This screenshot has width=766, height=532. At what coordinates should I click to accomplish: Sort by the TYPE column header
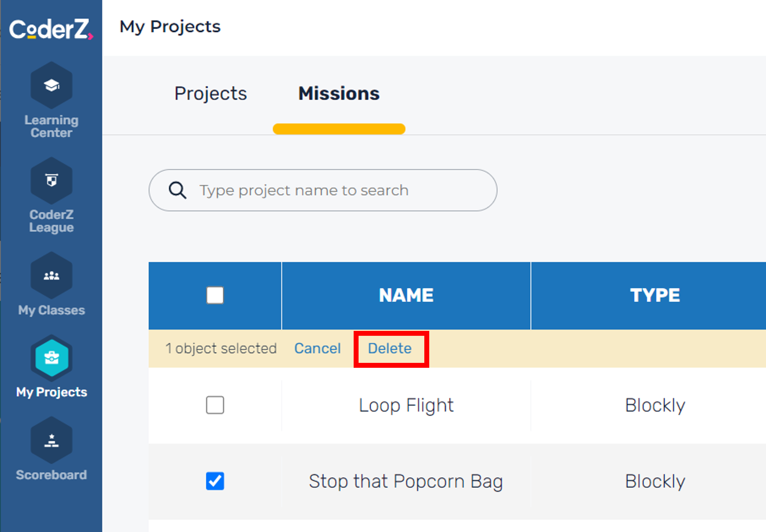(655, 295)
